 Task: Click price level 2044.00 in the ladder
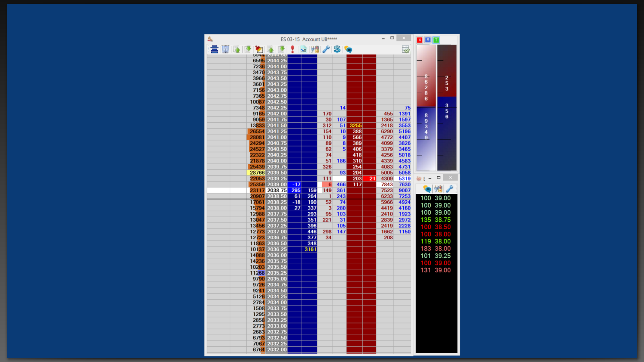(x=277, y=67)
